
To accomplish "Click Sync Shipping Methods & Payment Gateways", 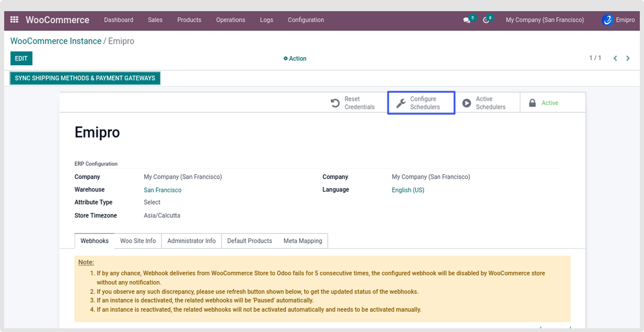I will tap(85, 78).
